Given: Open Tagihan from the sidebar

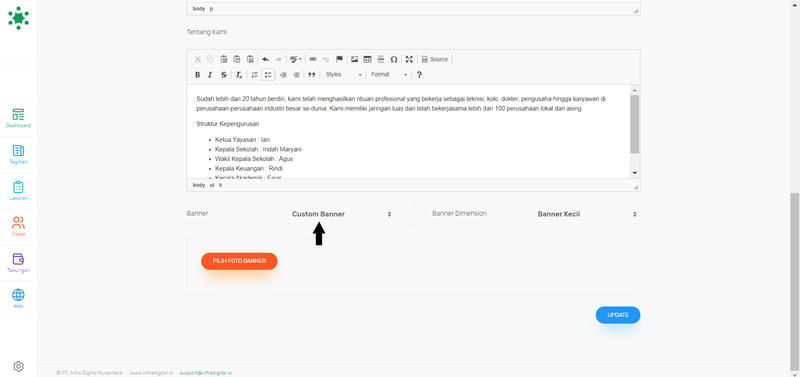Looking at the screenshot, I should point(18,155).
